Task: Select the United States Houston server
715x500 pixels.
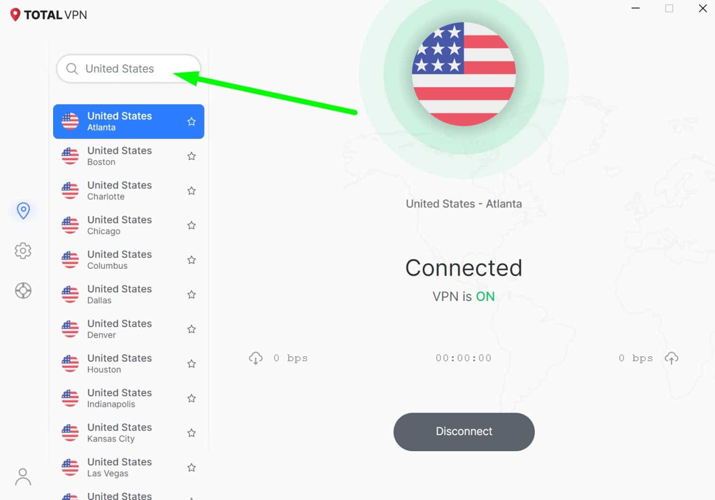Action: click(x=129, y=364)
